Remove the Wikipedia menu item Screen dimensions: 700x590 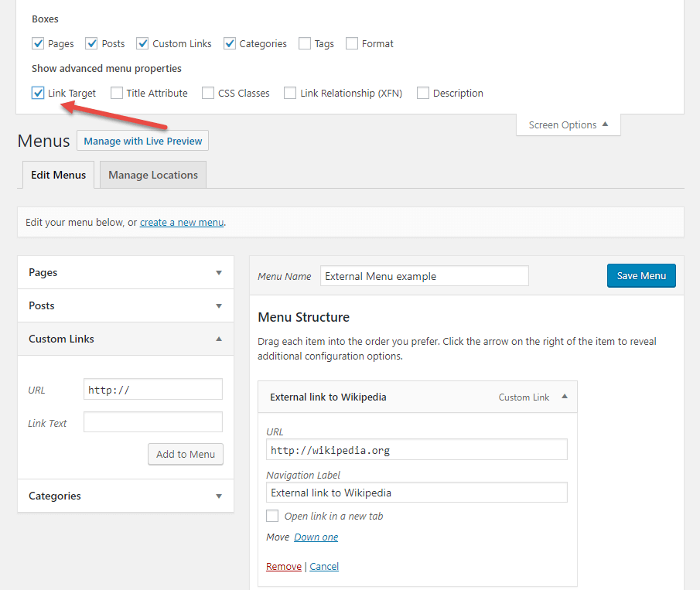coord(283,566)
